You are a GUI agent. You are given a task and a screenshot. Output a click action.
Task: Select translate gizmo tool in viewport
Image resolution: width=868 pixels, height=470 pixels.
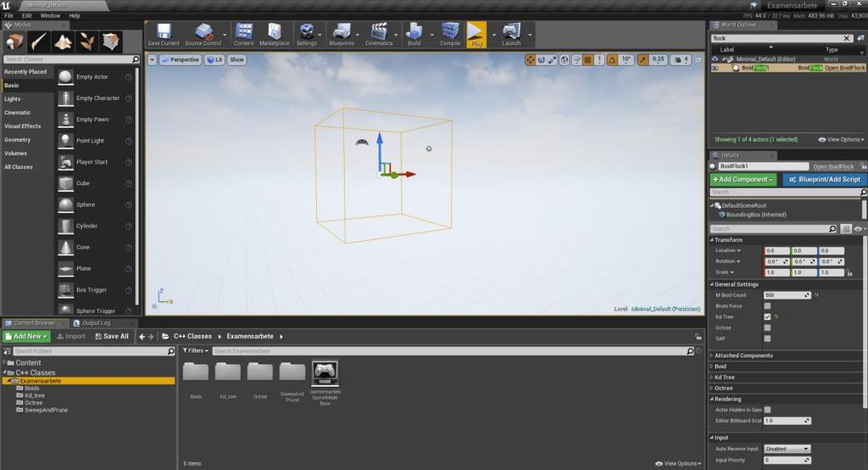[x=531, y=60]
